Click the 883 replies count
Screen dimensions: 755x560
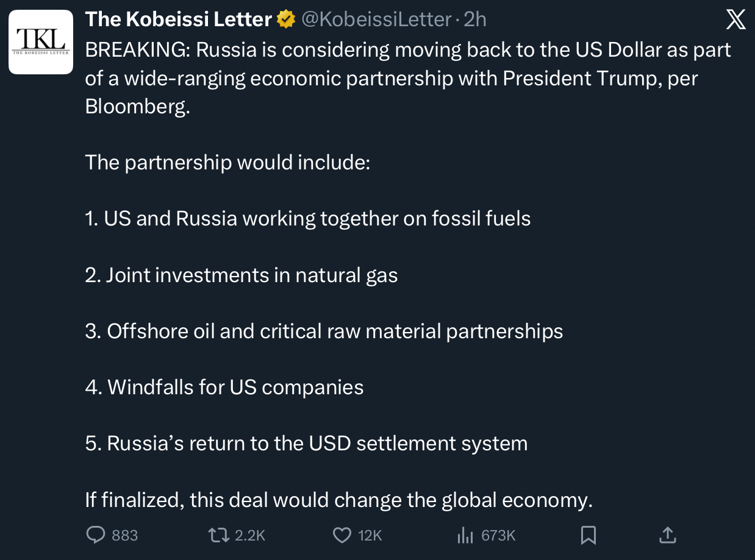tap(125, 536)
